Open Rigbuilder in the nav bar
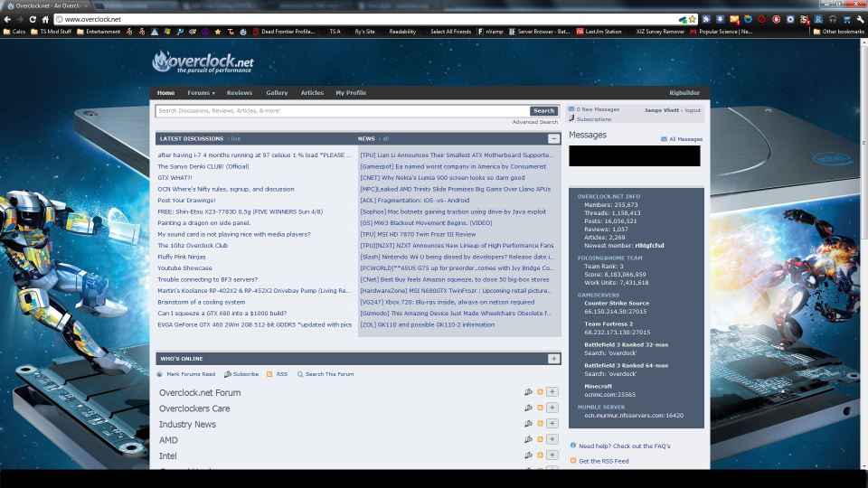The image size is (868, 488). (684, 93)
